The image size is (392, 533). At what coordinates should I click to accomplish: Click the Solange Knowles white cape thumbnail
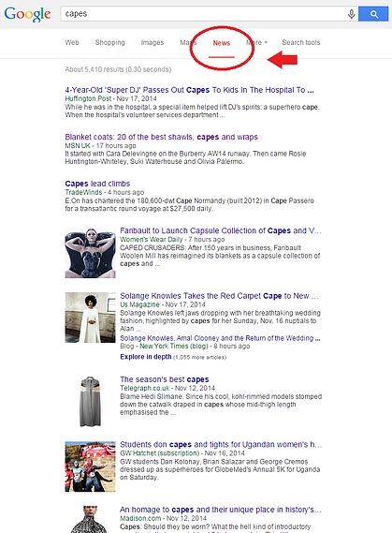click(x=90, y=318)
